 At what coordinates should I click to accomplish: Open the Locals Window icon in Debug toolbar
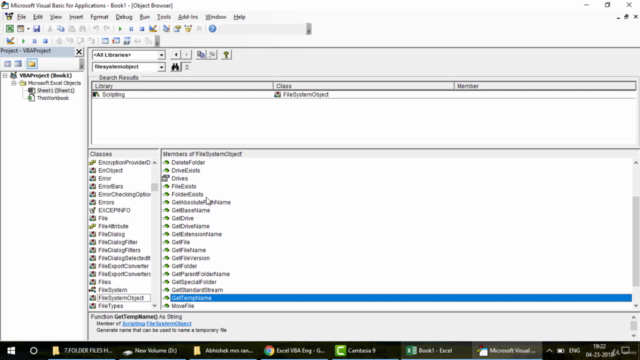coord(105,41)
